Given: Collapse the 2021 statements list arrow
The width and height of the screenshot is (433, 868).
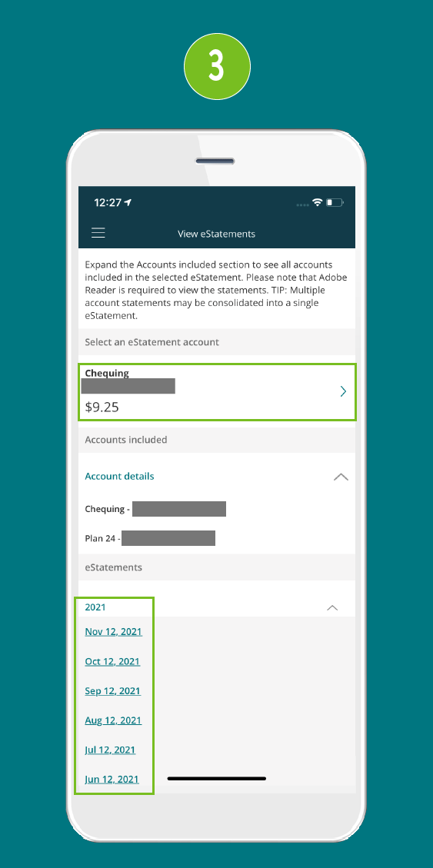Looking at the screenshot, I should coord(332,607).
